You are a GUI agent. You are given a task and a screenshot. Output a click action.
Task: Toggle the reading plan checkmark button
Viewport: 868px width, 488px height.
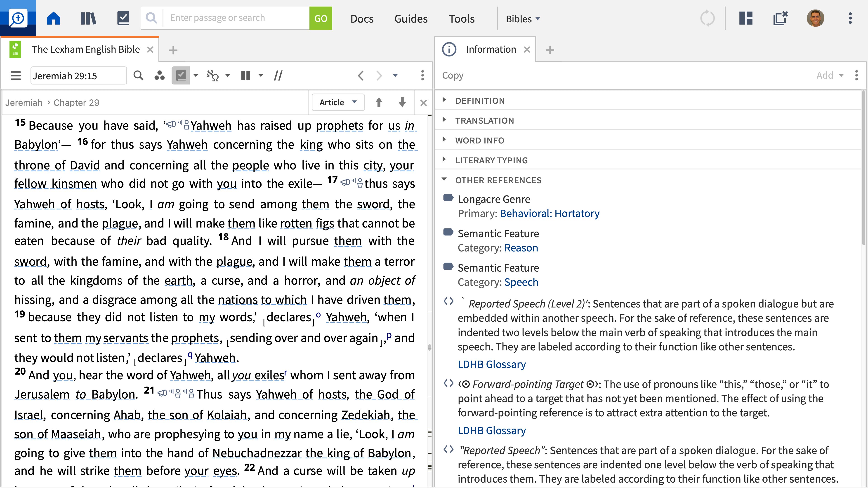click(x=181, y=75)
